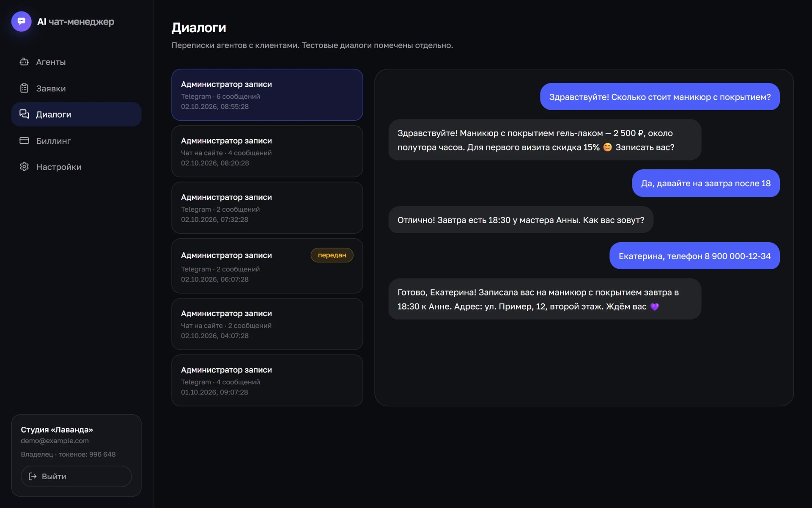Click the reply mentioning скидка 15%
Image resolution: width=812 pixels, height=508 pixels.
545,140
